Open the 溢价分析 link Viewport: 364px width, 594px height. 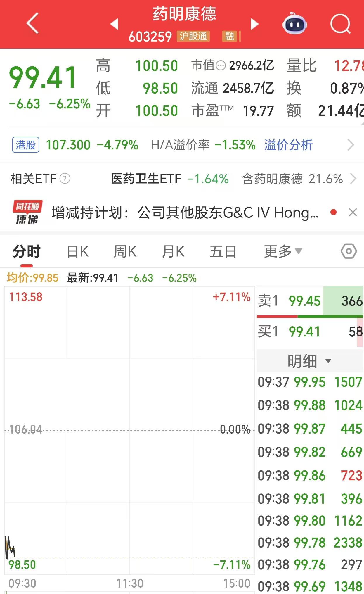click(288, 145)
